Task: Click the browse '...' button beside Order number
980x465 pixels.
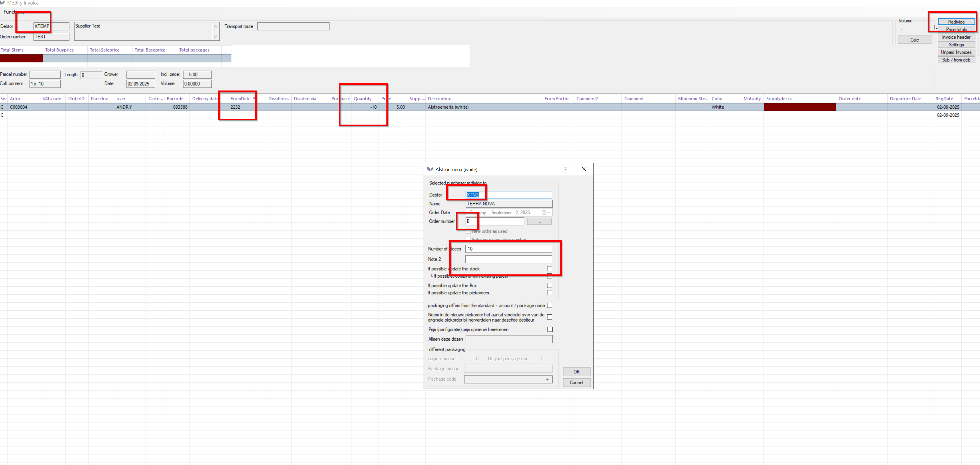Action: coord(539,221)
